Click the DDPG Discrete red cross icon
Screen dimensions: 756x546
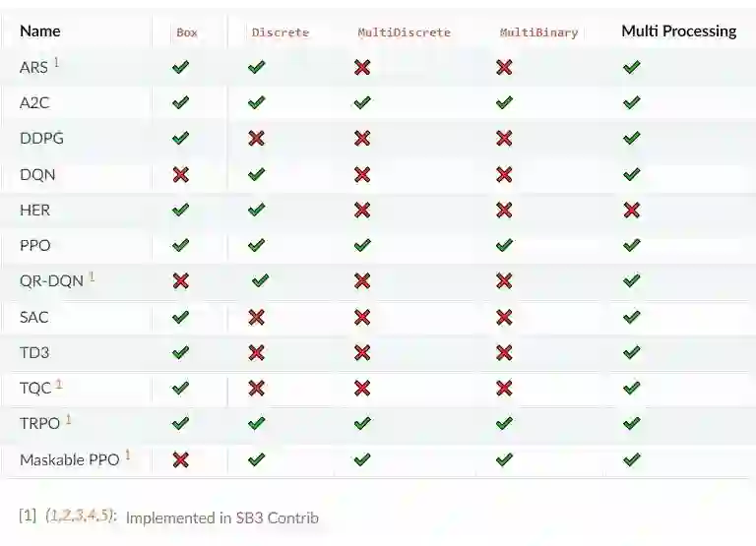point(257,139)
